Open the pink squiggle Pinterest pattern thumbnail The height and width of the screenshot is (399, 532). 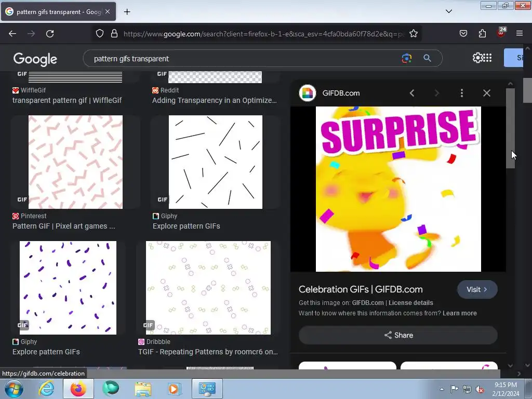tap(75, 162)
